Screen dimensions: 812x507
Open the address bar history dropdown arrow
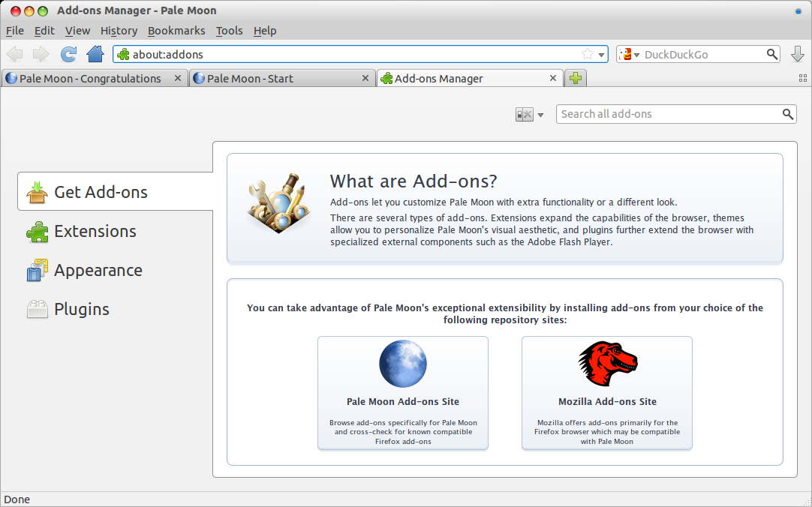pyautogui.click(x=601, y=55)
